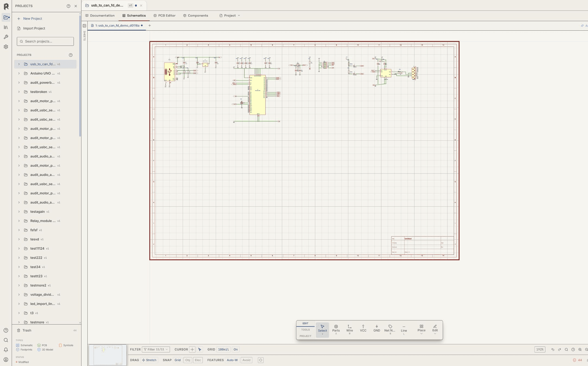Toggle Stretch drag mode
The image size is (588, 366).
[149, 360]
